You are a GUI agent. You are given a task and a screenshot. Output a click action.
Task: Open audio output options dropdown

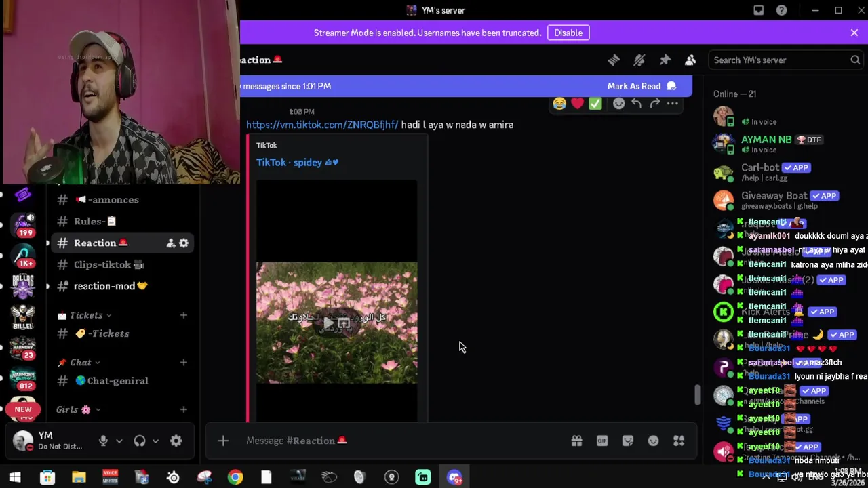point(155,441)
